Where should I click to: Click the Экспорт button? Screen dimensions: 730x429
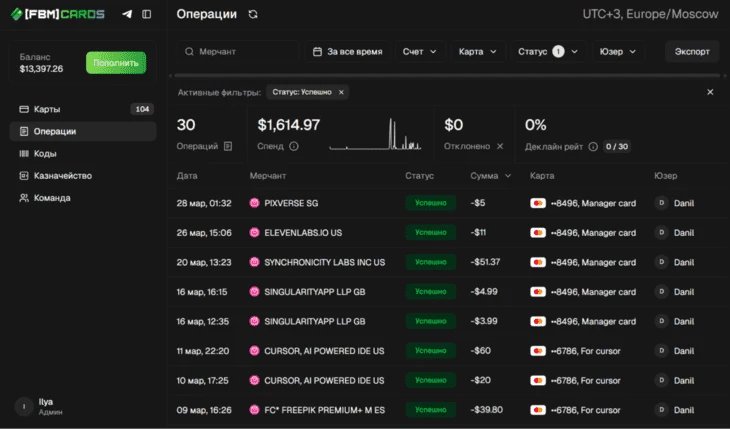click(692, 51)
